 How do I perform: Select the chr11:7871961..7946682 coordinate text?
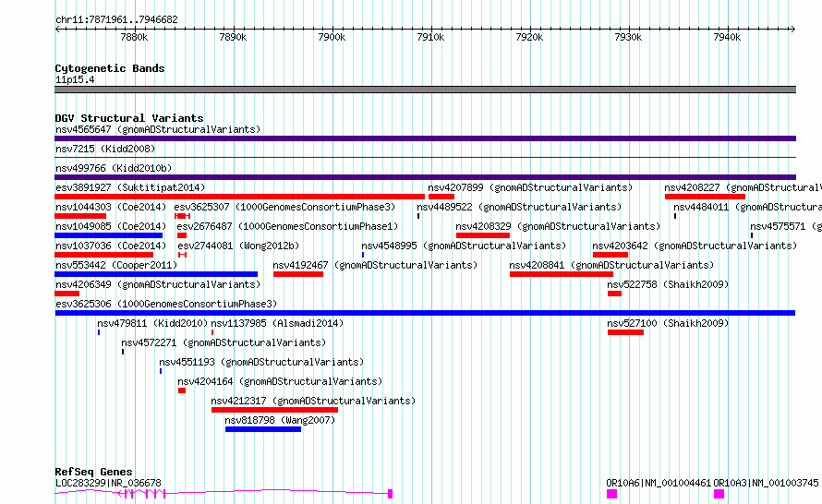click(116, 20)
